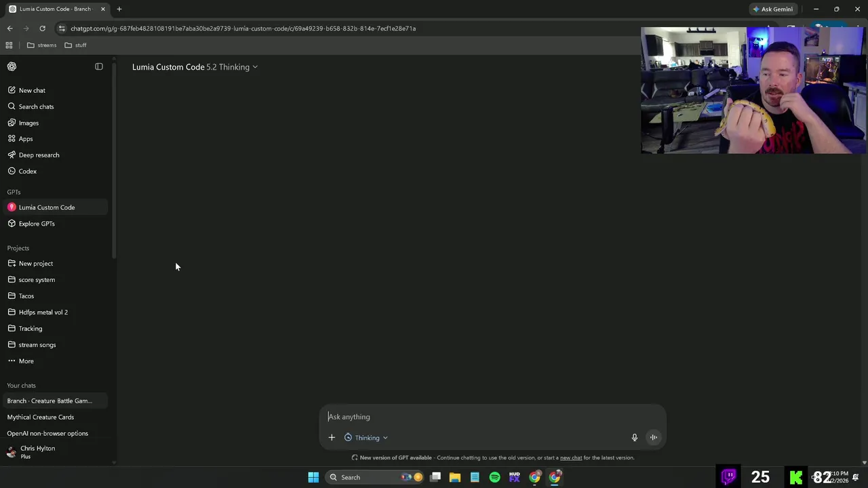Open the browser apps grid shortcut

[9, 45]
